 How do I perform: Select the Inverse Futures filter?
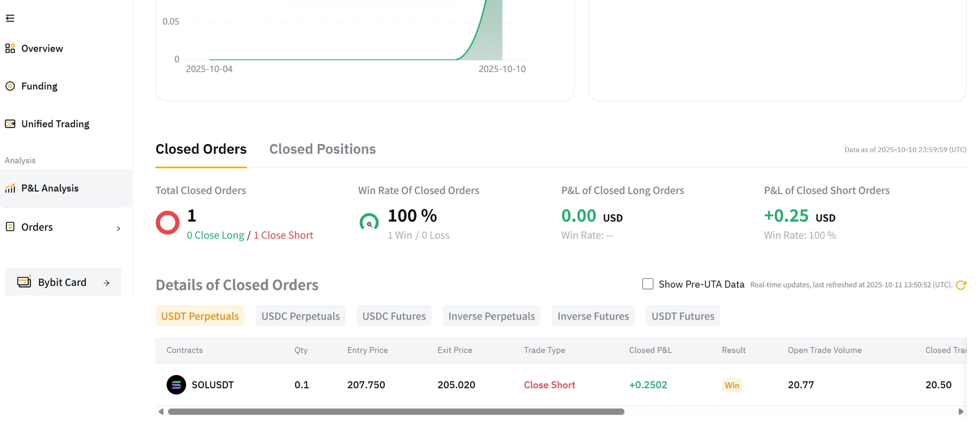[593, 316]
